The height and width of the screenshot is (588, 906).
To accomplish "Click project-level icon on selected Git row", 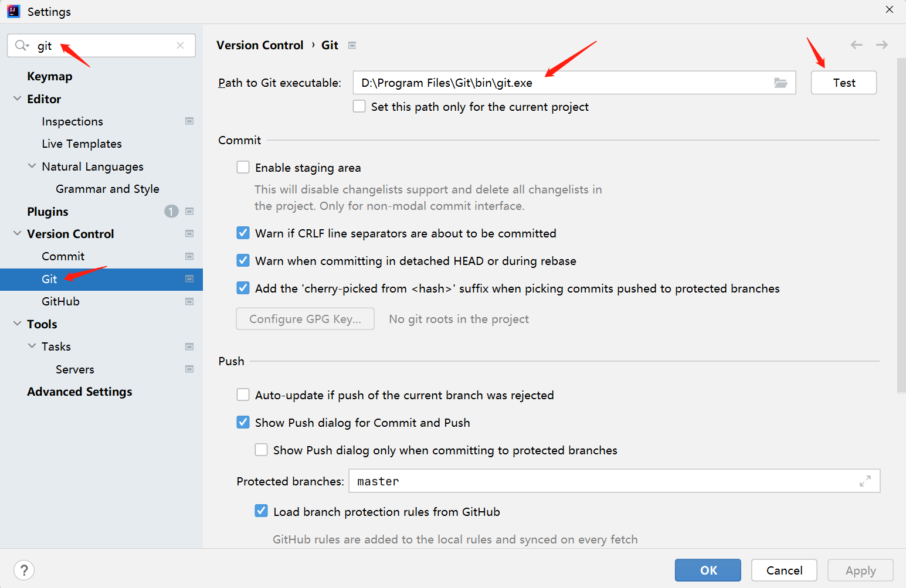I will 189,278.
